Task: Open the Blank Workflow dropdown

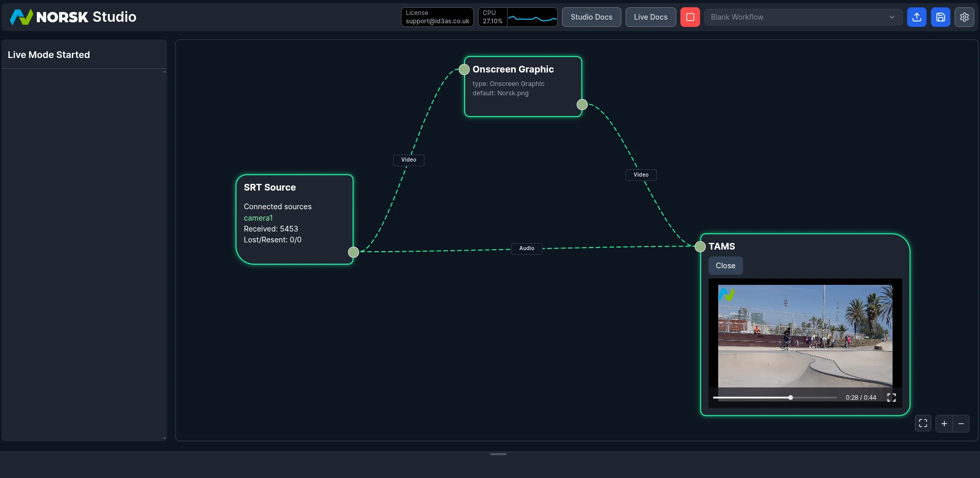Action: 803,17
